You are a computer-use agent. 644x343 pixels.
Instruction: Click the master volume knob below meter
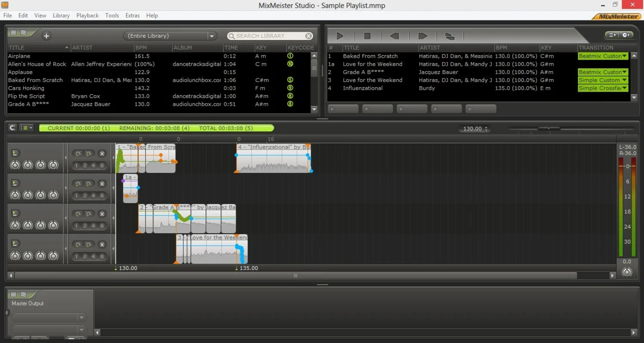click(627, 272)
